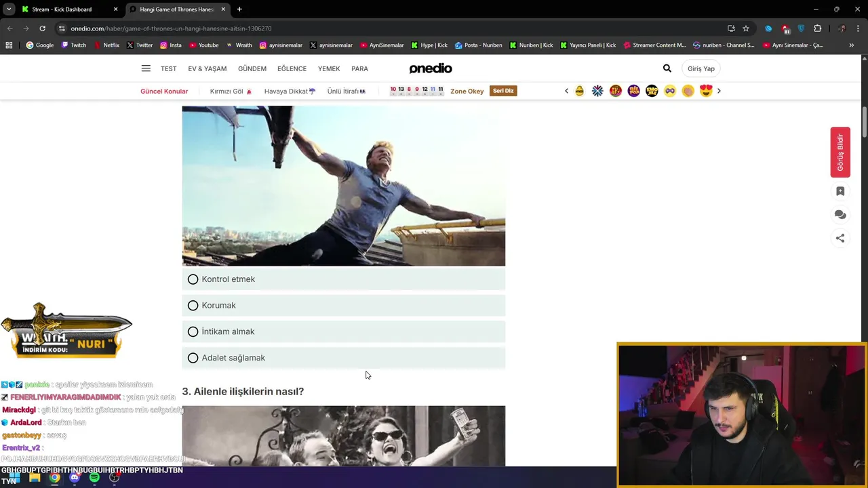The image size is (868, 488).
Task: View site information icon in address bar
Action: [x=62, y=28]
